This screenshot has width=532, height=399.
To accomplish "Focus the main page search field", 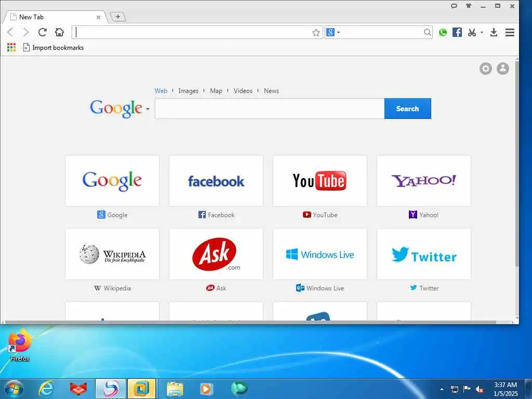I will coord(270,109).
